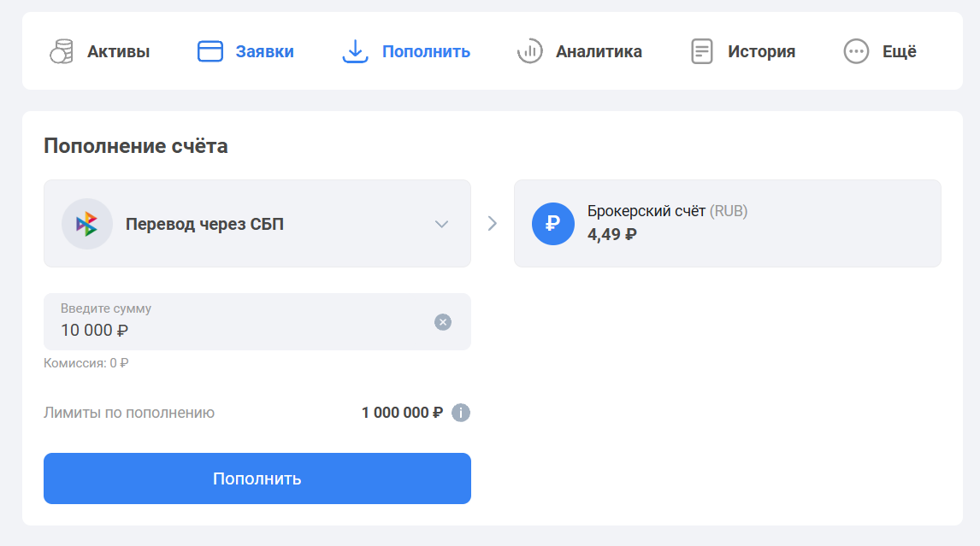Click the arrow between source and account
This screenshot has width=980, height=546.
[493, 224]
